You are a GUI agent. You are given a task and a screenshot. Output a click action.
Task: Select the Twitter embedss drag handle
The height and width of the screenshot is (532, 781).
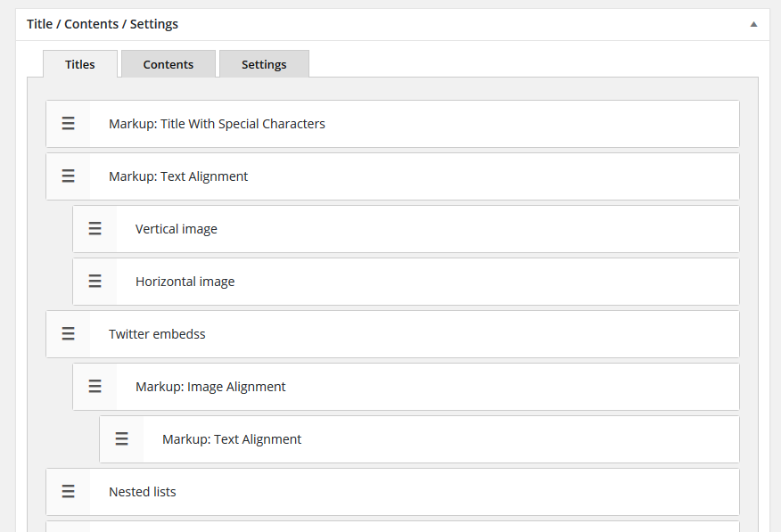pos(69,334)
